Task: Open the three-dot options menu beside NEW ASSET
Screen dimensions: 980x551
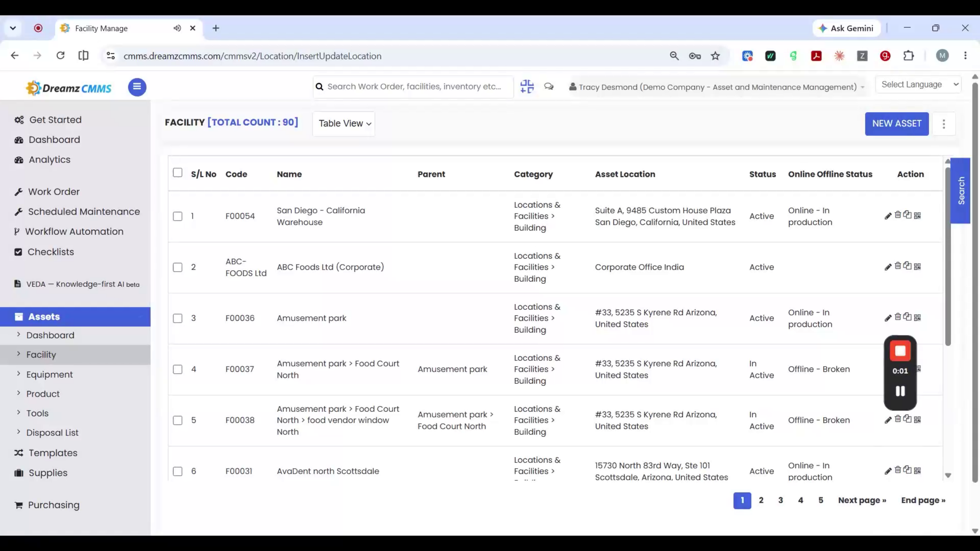Action: tap(944, 124)
